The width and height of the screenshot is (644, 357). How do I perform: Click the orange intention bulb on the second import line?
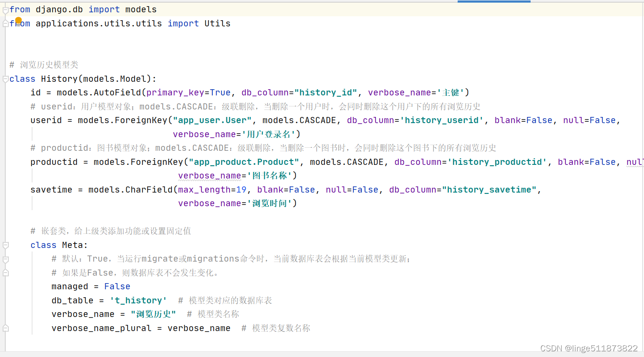(x=18, y=20)
